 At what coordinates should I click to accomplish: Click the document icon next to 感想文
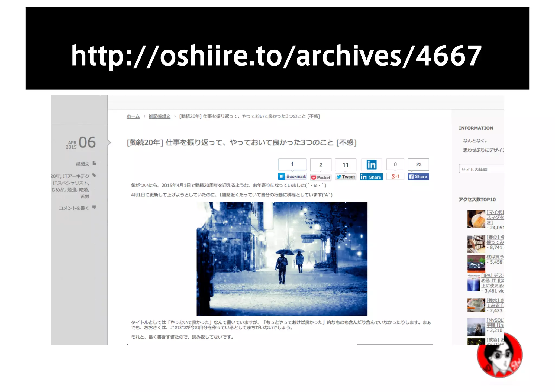click(94, 163)
